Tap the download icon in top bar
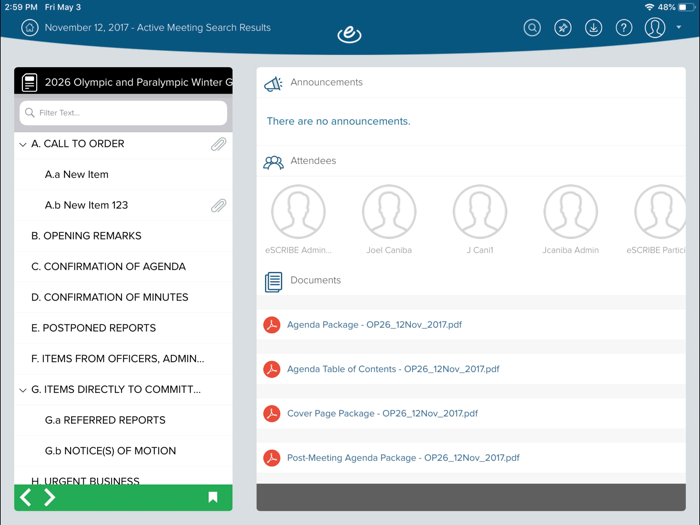700x525 pixels. click(x=593, y=28)
